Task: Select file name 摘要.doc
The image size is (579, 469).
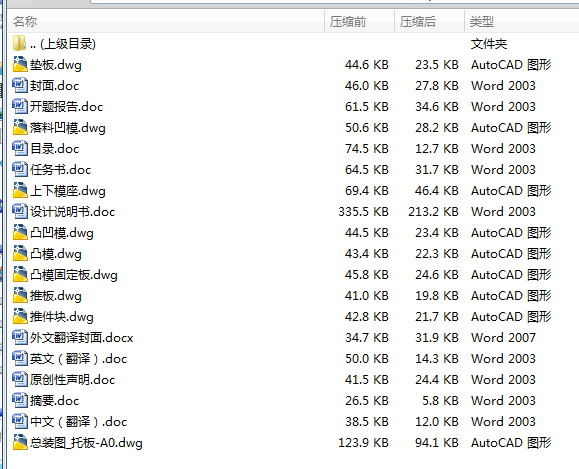Action: pyautogui.click(x=55, y=401)
